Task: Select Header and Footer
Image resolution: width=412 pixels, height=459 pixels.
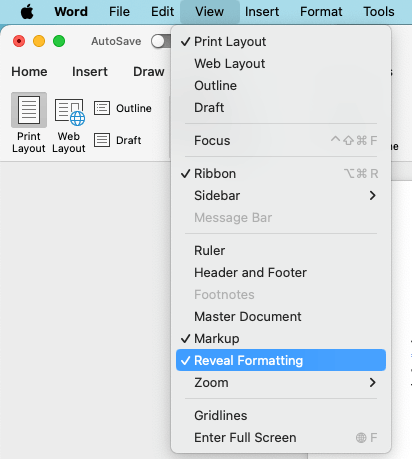Action: pyautogui.click(x=281, y=272)
